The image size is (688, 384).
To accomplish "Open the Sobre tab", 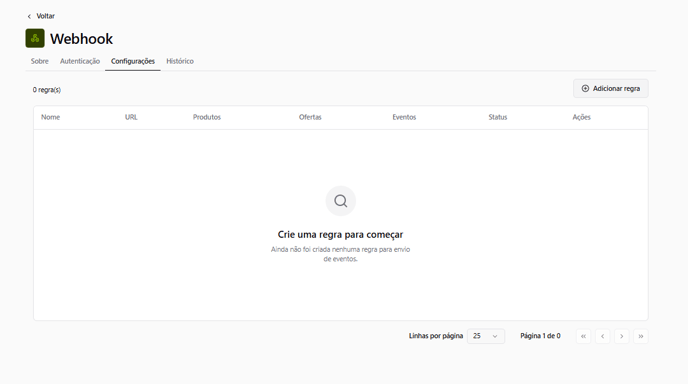I will [39, 61].
